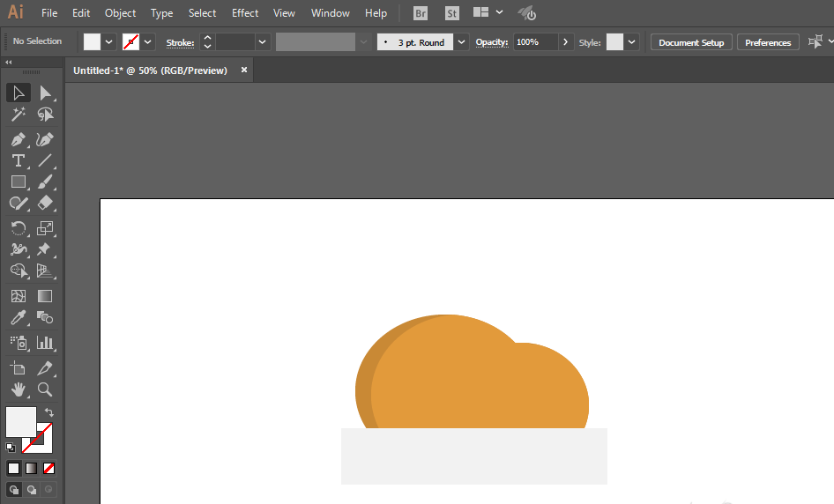Choose the Magic Wand tool
Viewport: 834px width, 504px height.
(x=18, y=115)
